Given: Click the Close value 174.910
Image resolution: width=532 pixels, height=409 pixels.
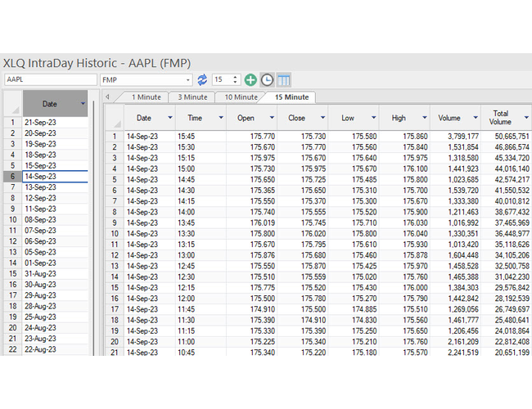Looking at the screenshot, I should click(302, 320).
